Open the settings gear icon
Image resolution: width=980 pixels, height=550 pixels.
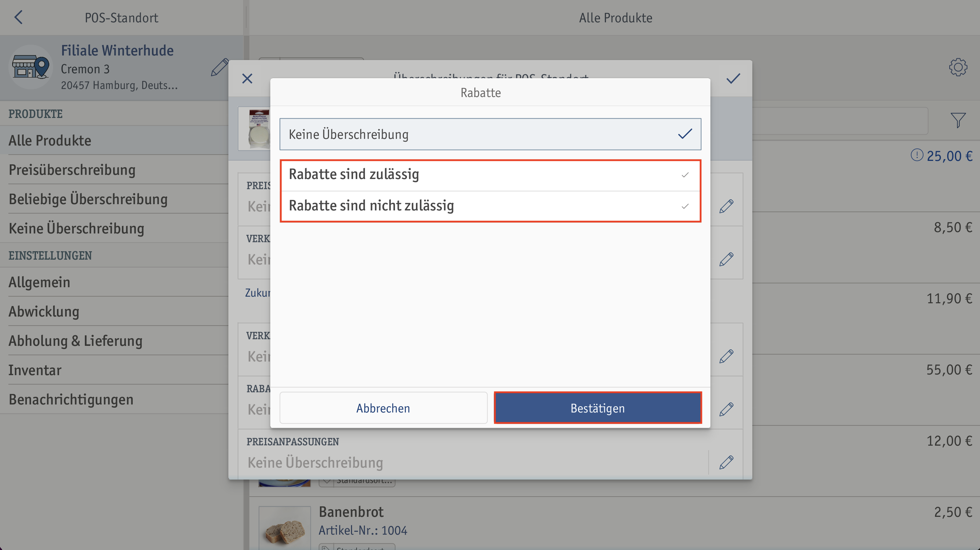[958, 67]
